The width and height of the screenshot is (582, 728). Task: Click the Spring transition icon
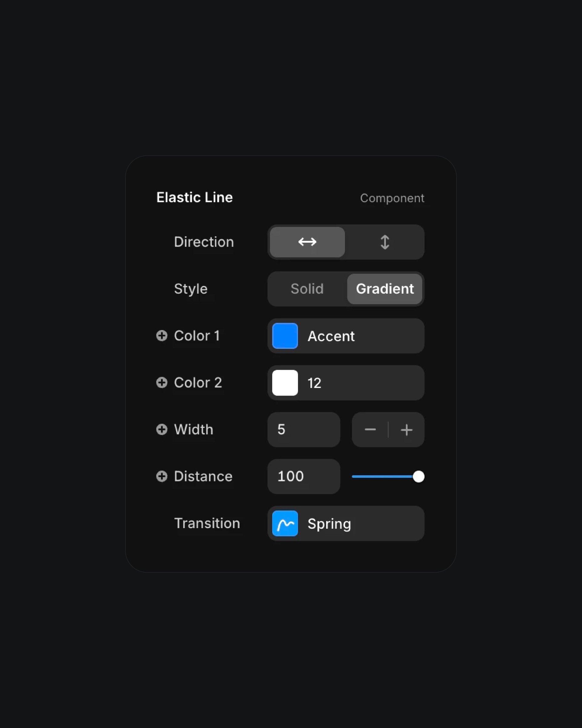click(285, 523)
